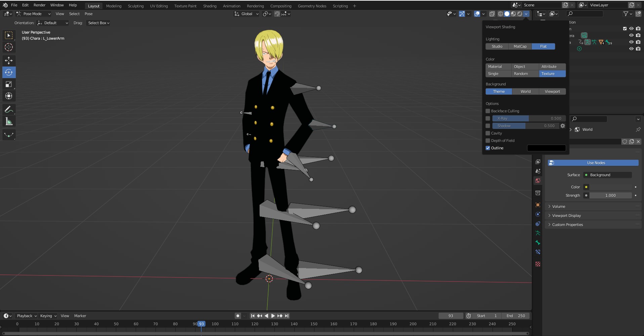Select the Move tool in toolbar

[9, 61]
